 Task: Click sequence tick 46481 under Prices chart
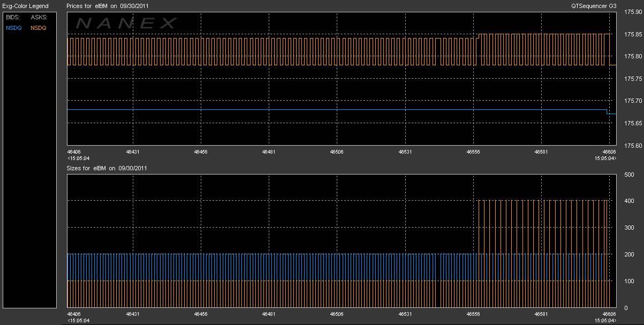pyautogui.click(x=269, y=152)
